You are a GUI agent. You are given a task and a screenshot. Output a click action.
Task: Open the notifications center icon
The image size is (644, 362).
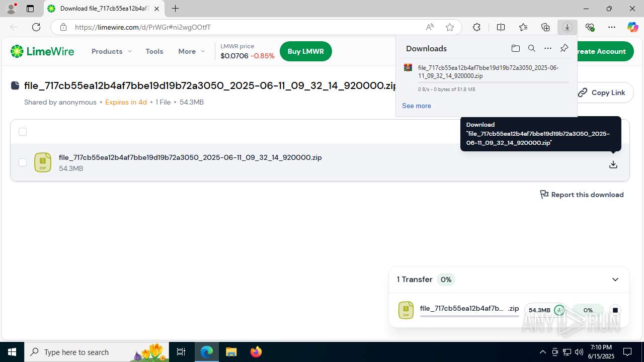pyautogui.click(x=627, y=352)
